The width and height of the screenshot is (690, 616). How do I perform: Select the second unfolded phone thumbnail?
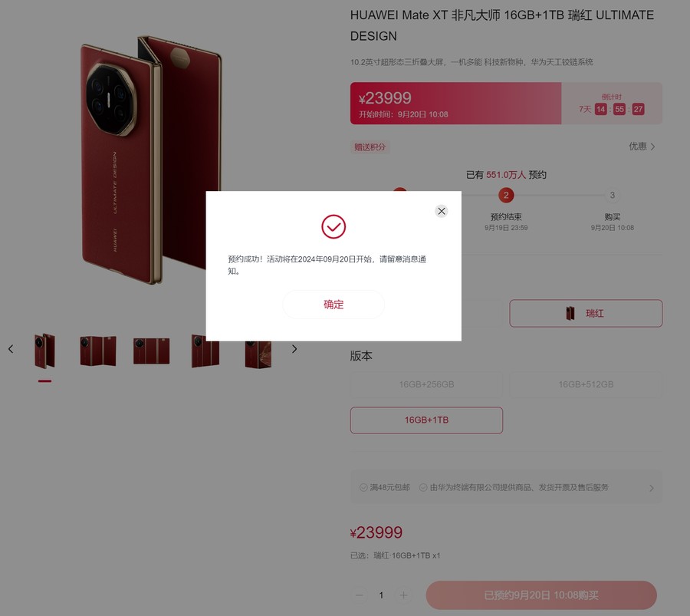[98, 351]
